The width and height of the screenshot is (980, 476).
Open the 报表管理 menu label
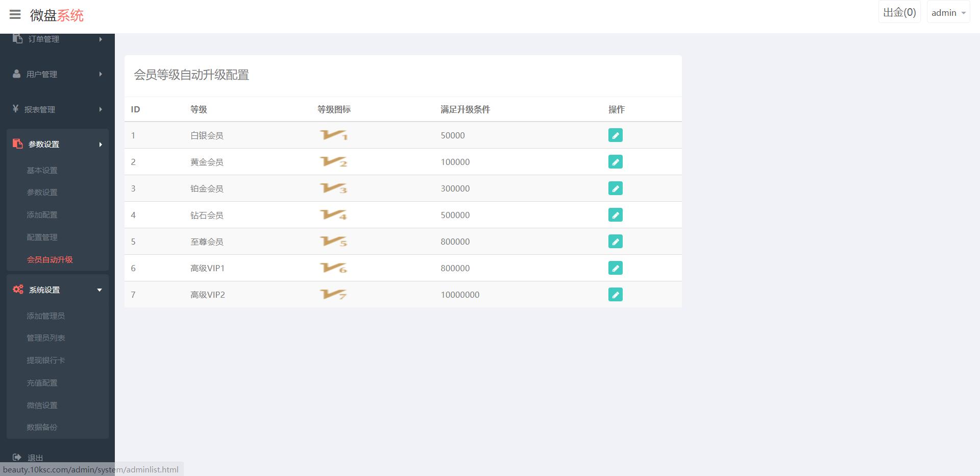pos(40,110)
